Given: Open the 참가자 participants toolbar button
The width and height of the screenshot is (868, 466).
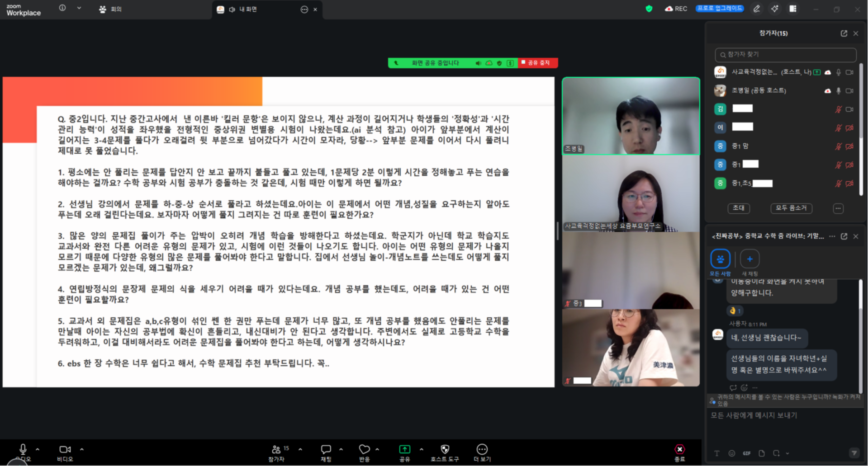Looking at the screenshot, I should click(x=276, y=452).
